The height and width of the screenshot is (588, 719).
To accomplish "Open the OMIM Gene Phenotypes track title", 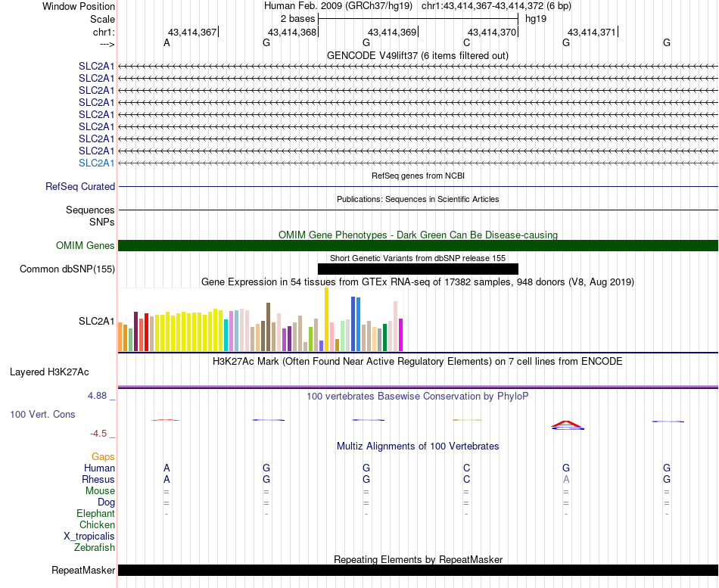I will (419, 235).
